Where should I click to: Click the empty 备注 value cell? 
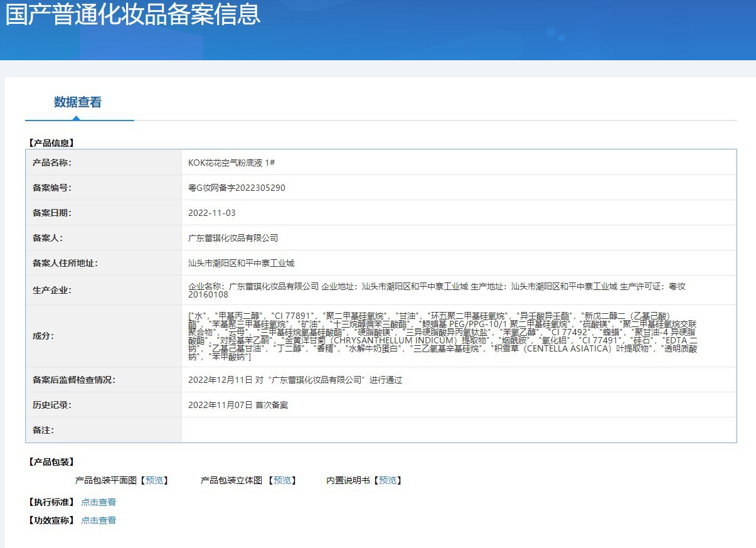tap(459, 430)
